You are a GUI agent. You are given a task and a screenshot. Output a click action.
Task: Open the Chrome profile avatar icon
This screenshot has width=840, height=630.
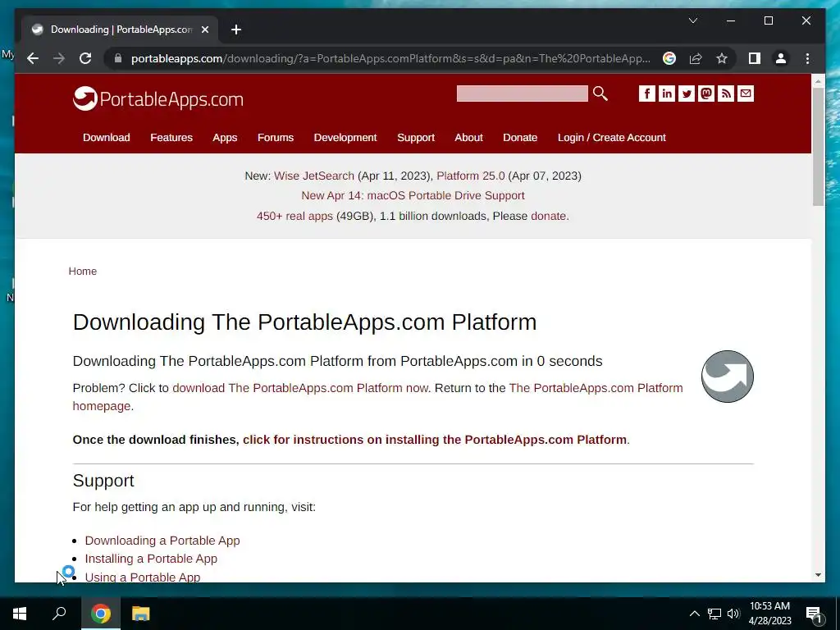(781, 58)
